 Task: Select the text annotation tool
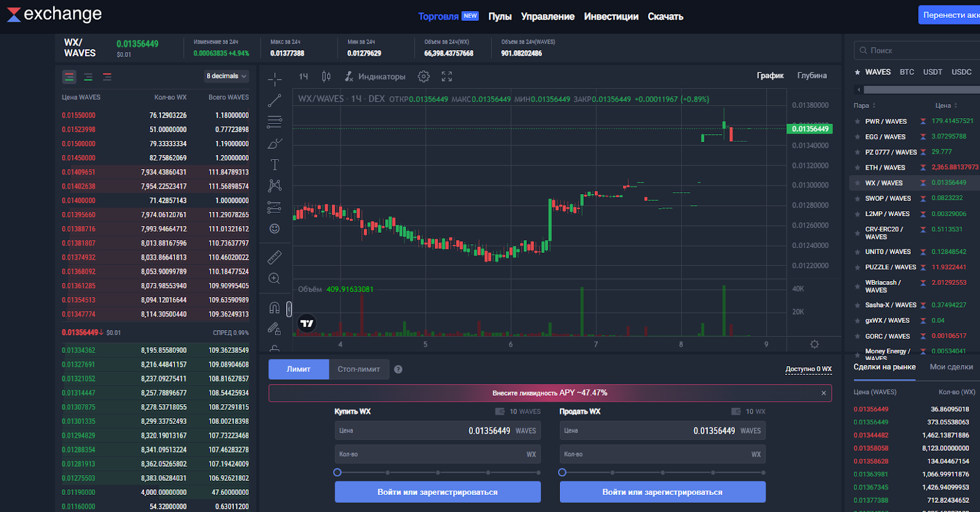(274, 164)
